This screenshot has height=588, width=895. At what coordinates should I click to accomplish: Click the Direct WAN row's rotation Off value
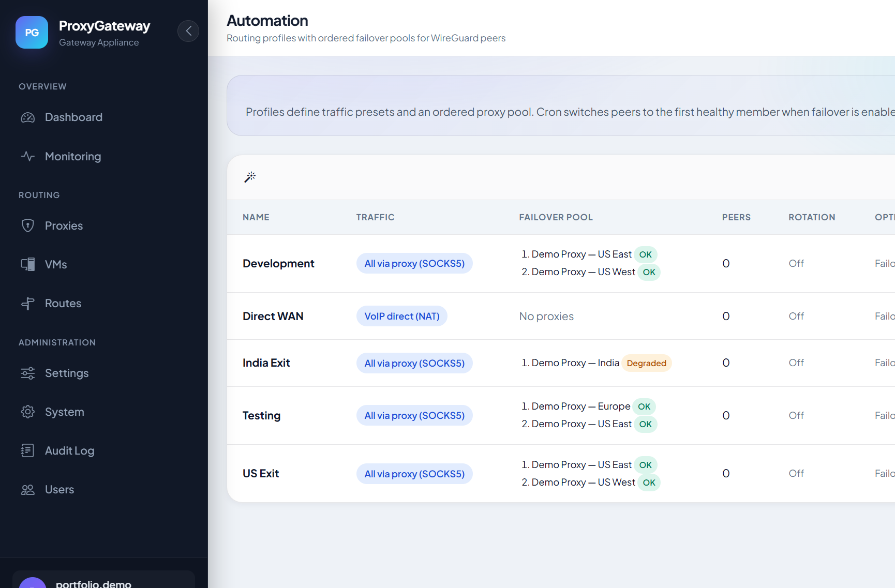(796, 316)
